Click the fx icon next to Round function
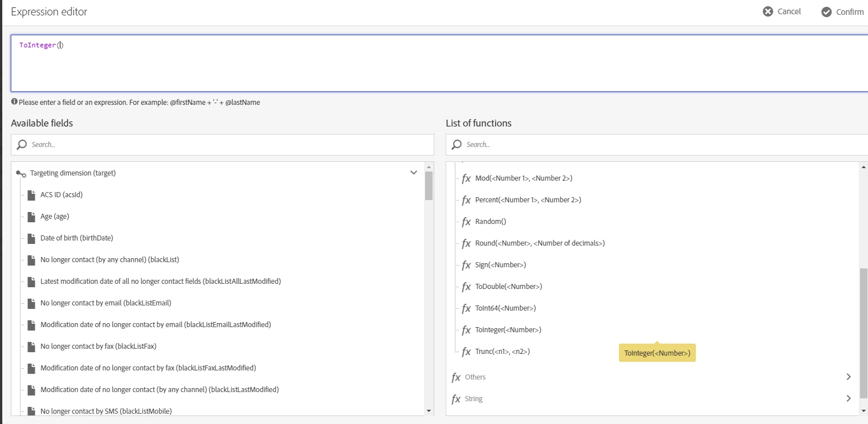 pyautogui.click(x=466, y=243)
